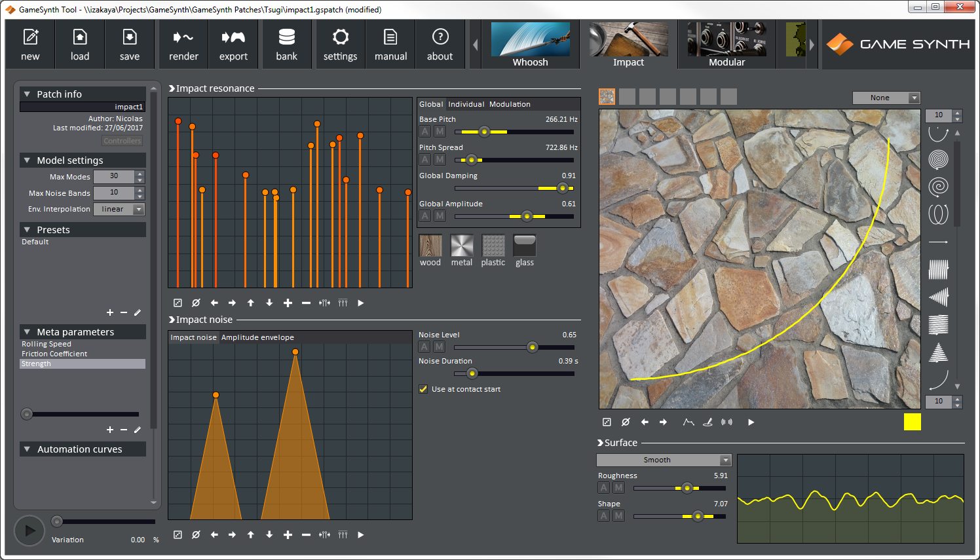Click the arrow right of the model tabs

point(812,45)
